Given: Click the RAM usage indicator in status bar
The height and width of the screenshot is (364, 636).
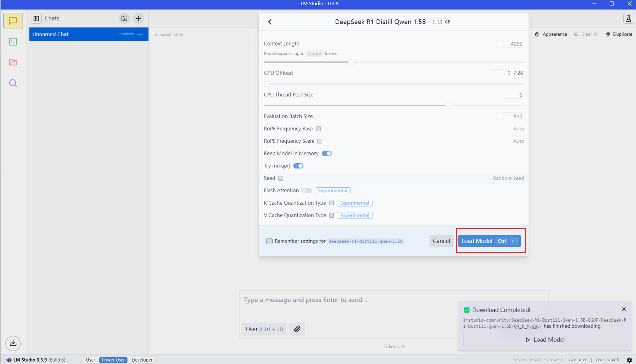Looking at the screenshot, I should 578,360.
